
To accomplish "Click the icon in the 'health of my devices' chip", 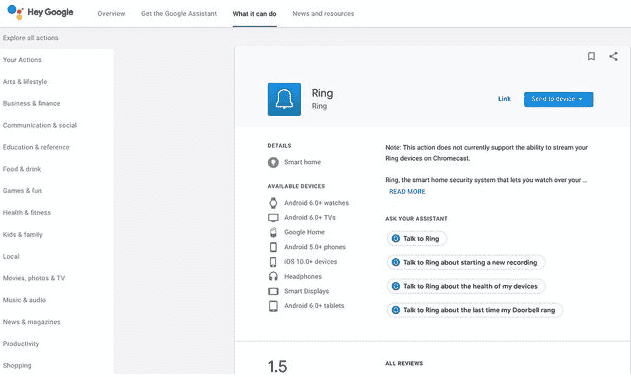I will click(x=396, y=286).
